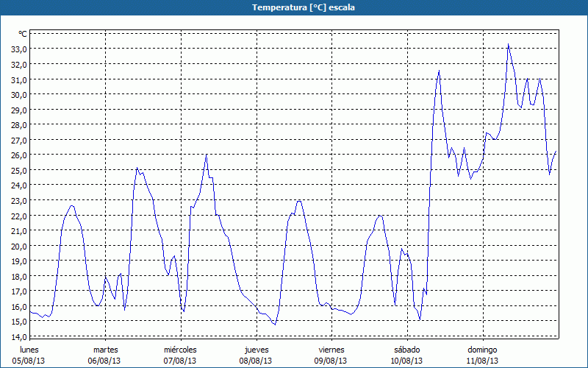
Task: Select the 29,0 y-axis value
Action: coord(19,110)
